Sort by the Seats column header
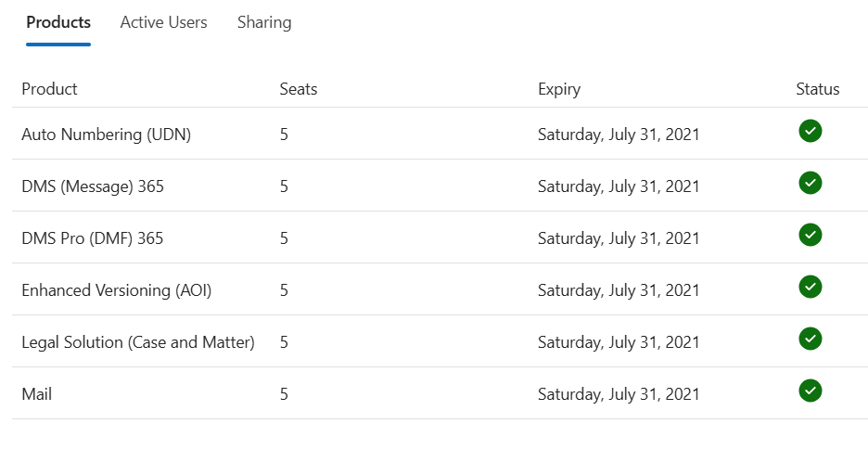The width and height of the screenshot is (868, 449). (x=299, y=89)
